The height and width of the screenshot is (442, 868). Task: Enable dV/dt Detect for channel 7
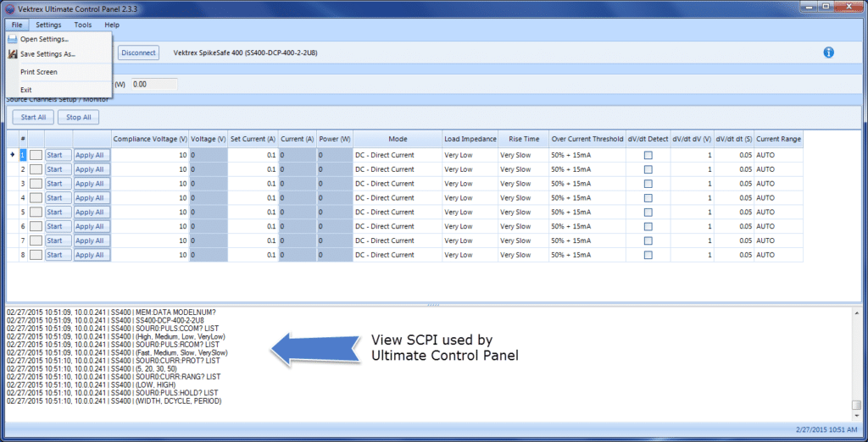coord(648,240)
